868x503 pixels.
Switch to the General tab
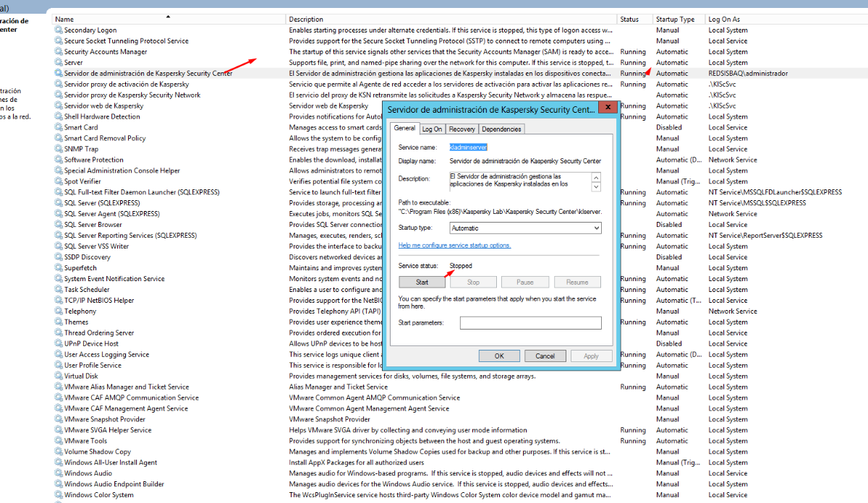pyautogui.click(x=404, y=128)
